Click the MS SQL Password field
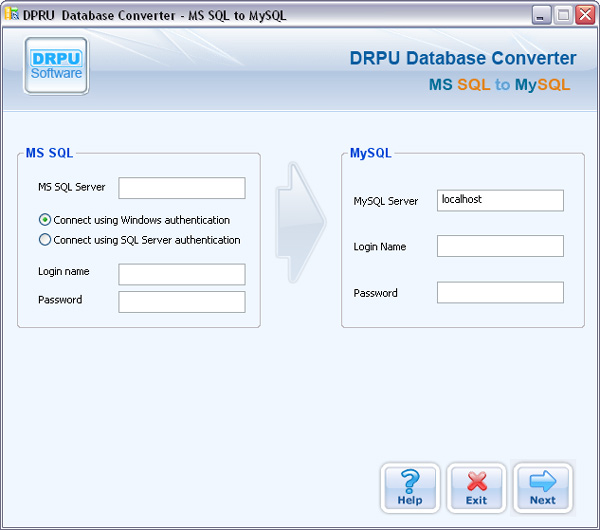 [182, 302]
